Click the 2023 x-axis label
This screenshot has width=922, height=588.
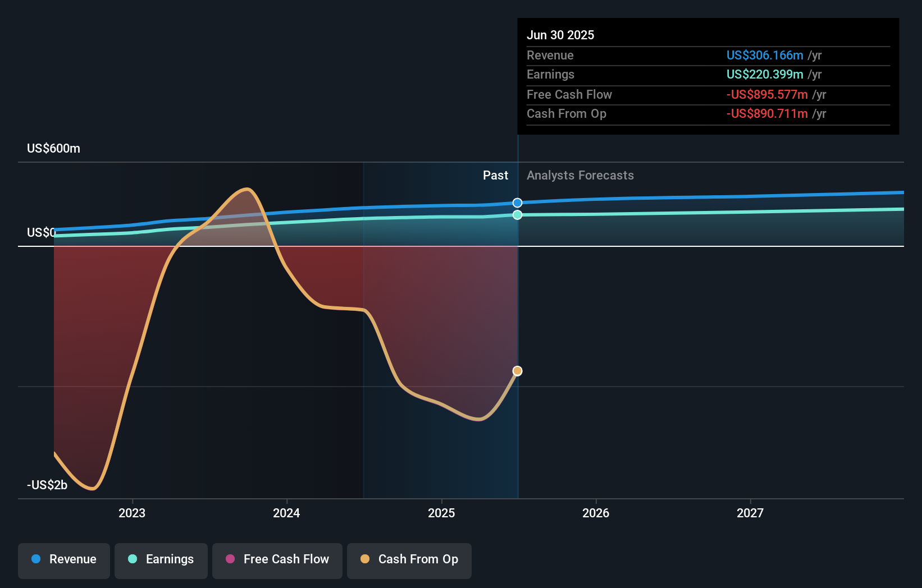(x=132, y=513)
